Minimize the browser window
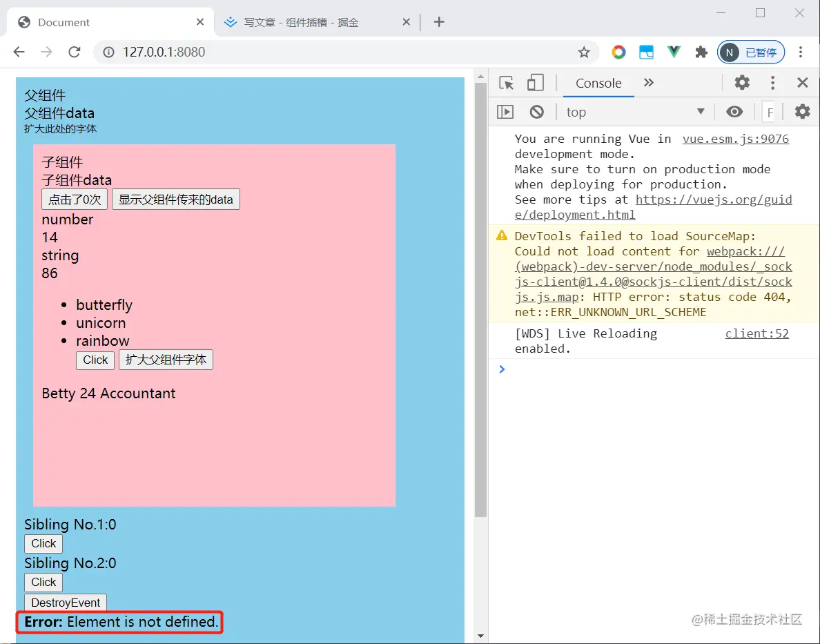Viewport: 820px width, 644px height. point(721,13)
